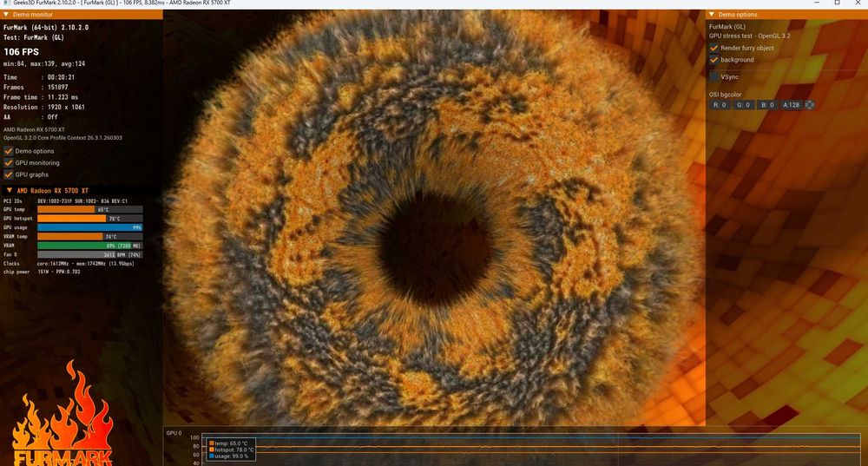Click 'OpenGL 3.2.0 Core Profile Context' line
The width and height of the screenshot is (868, 466).
pos(62,138)
